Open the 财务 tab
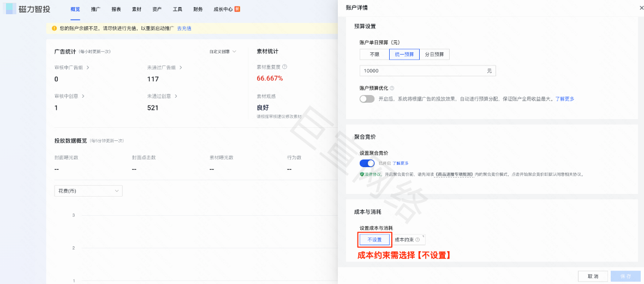644x284 pixels. (x=198, y=9)
